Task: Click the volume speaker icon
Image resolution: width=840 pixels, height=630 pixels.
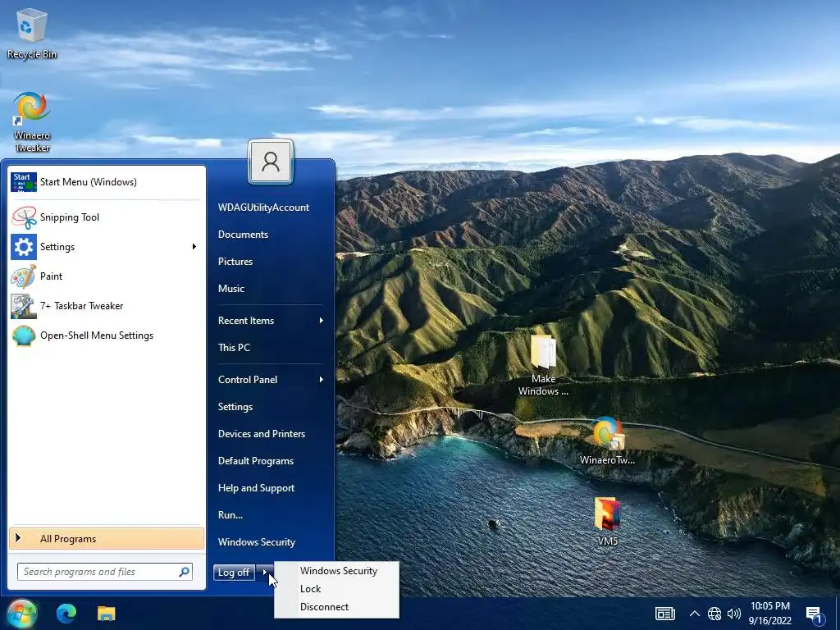Action: 734,614
